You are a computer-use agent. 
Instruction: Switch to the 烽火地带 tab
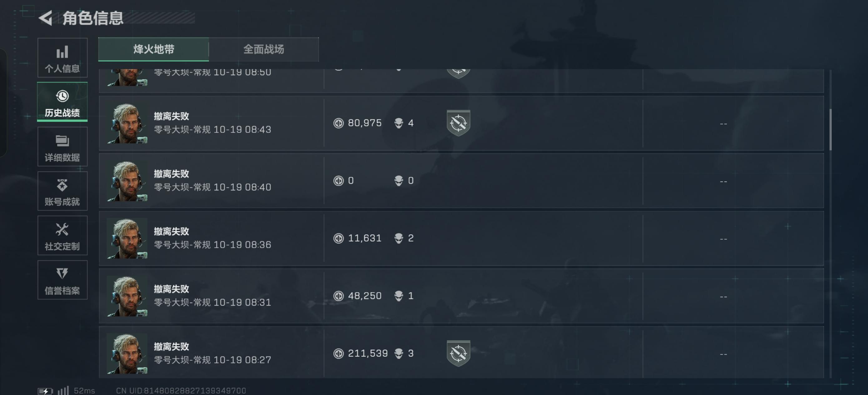154,50
